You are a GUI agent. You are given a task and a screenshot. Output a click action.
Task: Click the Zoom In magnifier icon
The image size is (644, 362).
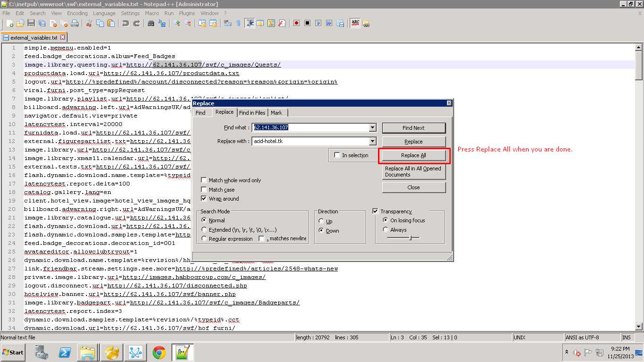click(x=176, y=23)
